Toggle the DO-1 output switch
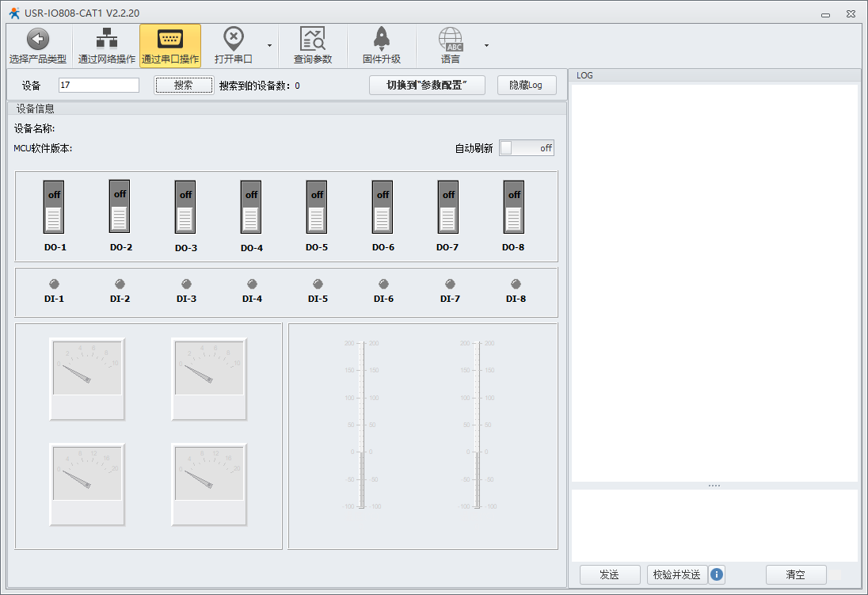The height and width of the screenshot is (595, 868). click(x=54, y=208)
